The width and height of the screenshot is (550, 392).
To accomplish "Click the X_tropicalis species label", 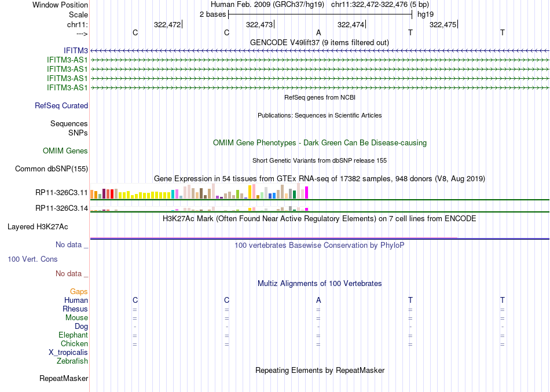I will pyautogui.click(x=68, y=353).
